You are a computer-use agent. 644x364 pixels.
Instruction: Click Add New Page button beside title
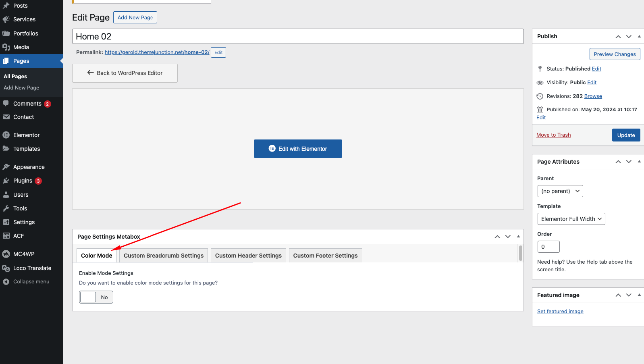pyautogui.click(x=135, y=17)
